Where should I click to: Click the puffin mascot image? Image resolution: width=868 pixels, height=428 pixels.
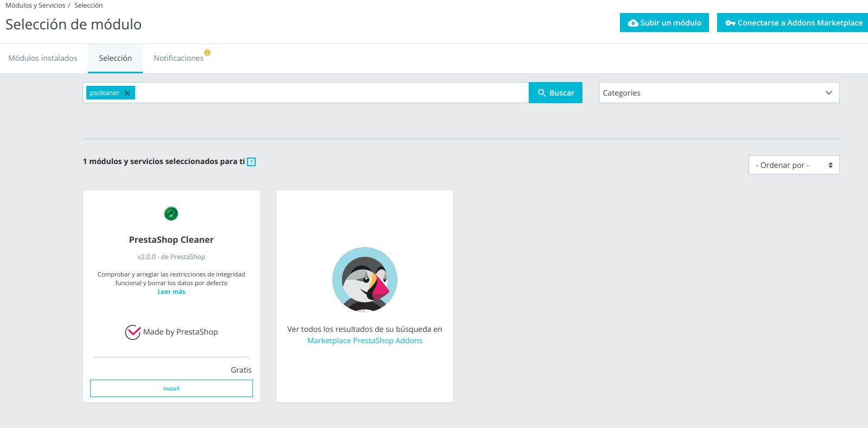coord(365,280)
